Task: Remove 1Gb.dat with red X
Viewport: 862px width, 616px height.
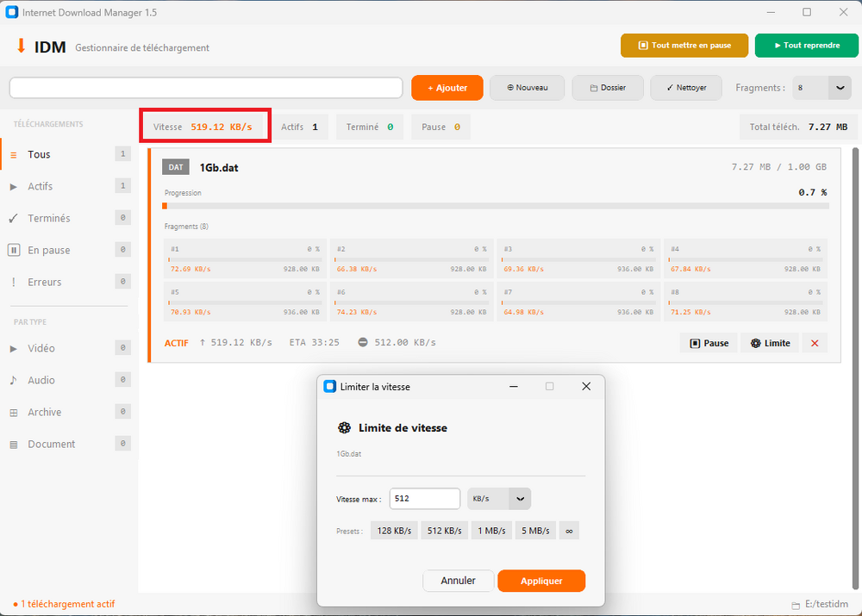Action: (x=815, y=343)
